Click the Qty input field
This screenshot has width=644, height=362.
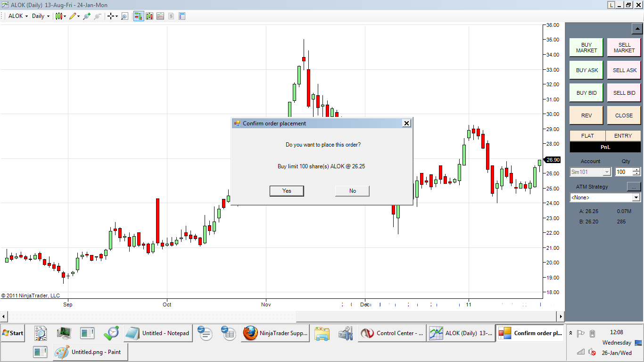click(624, 172)
